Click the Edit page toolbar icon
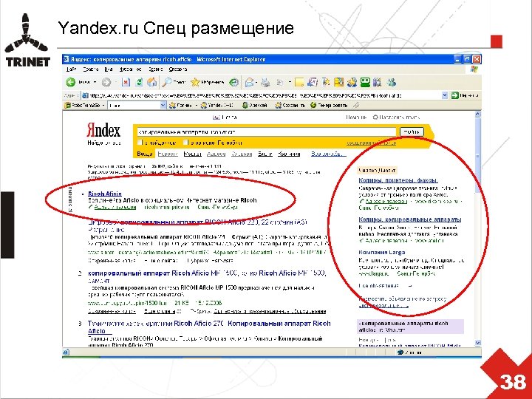 coord(280,83)
